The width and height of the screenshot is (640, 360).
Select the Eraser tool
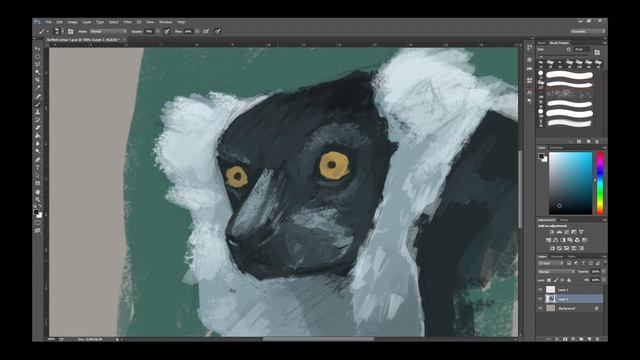(38, 128)
